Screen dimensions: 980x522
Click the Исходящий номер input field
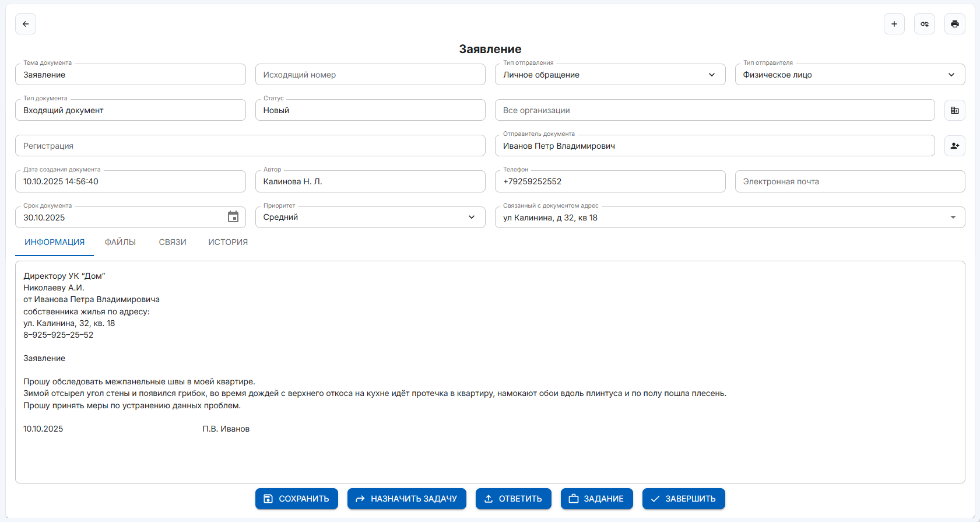coord(370,75)
